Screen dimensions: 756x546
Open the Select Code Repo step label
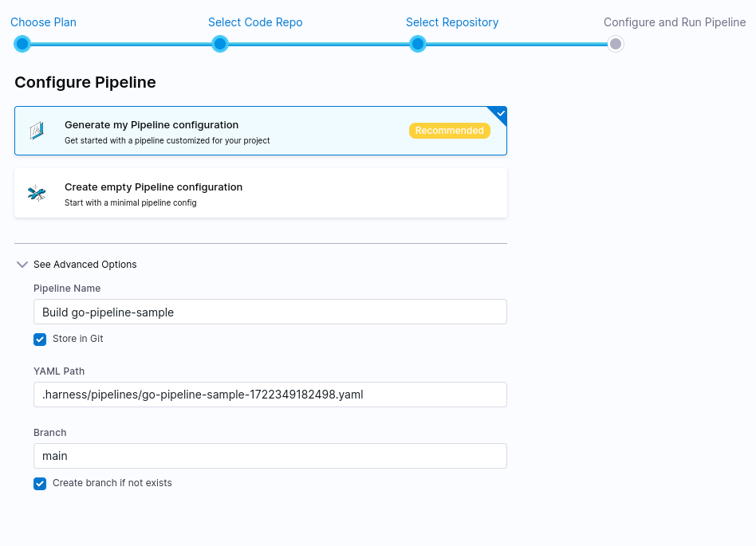(255, 22)
